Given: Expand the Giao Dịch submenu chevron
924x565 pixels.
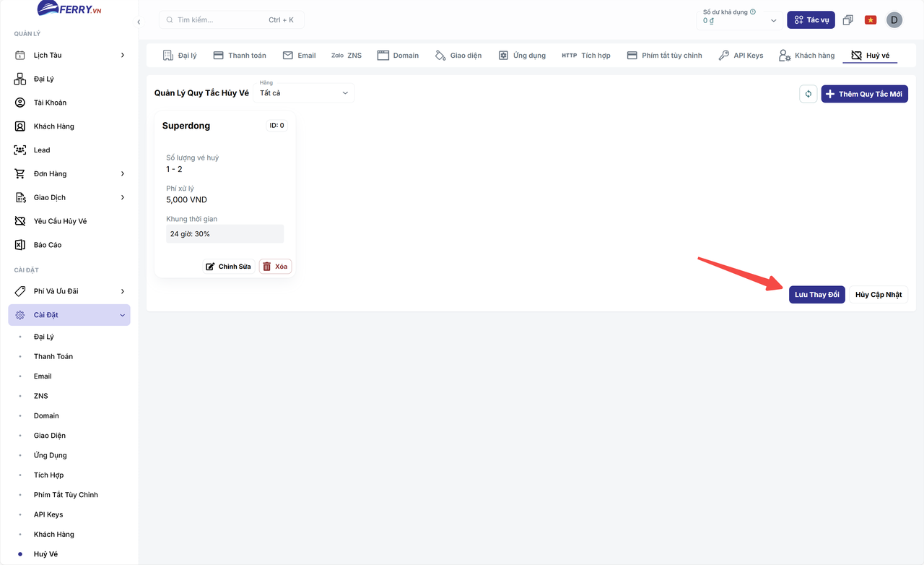Looking at the screenshot, I should click(x=123, y=197).
